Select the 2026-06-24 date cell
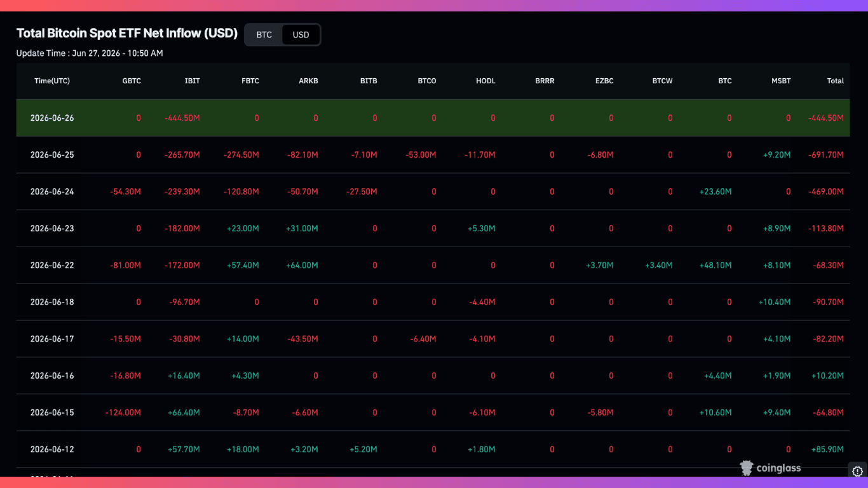Viewport: 868px width, 488px height. 52,191
